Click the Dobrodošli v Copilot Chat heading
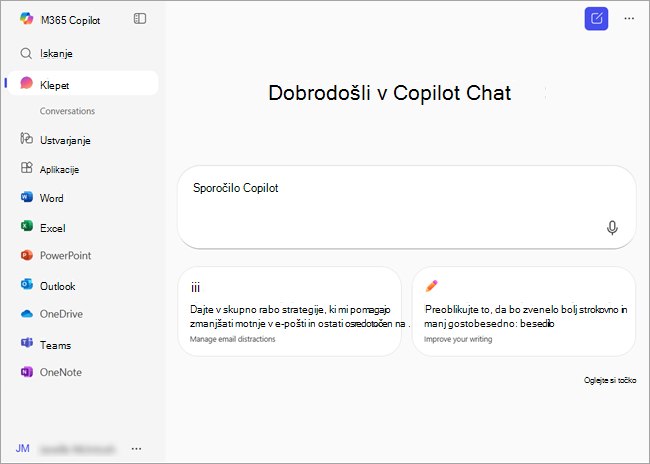This screenshot has height=464, width=650. pos(390,93)
